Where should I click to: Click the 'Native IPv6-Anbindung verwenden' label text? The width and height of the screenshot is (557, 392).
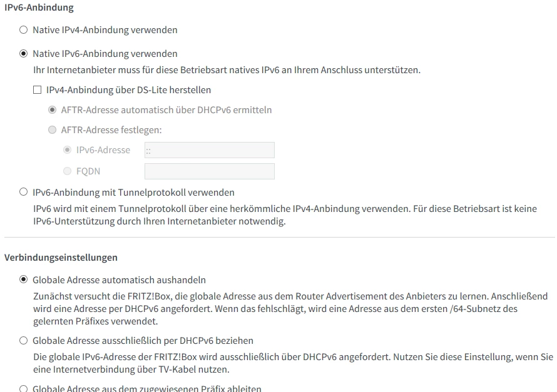coord(105,54)
